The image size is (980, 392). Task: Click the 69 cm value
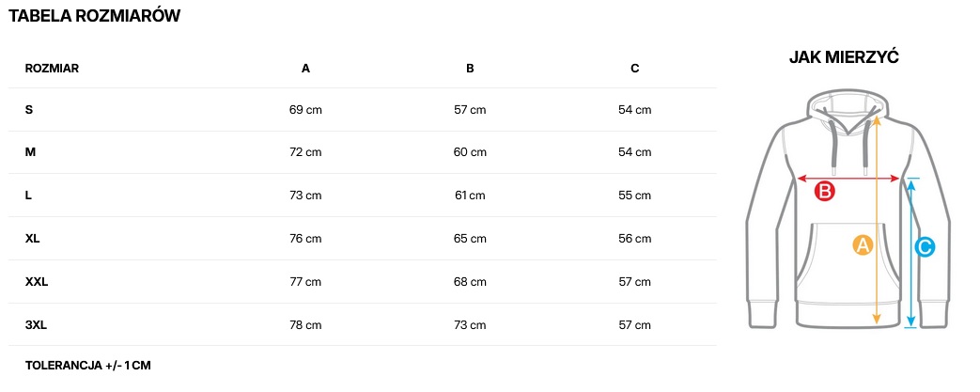coord(305,110)
